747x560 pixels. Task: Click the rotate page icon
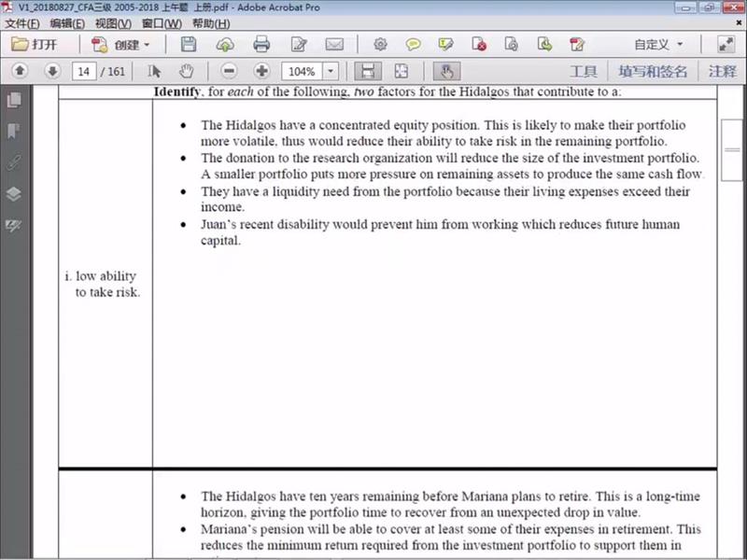(x=511, y=45)
